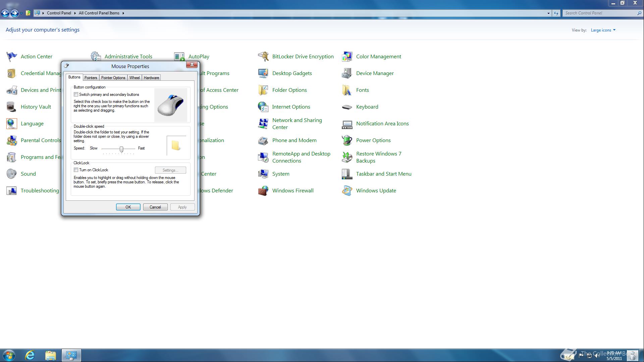The height and width of the screenshot is (362, 644).
Task: Click the double-click speed slider thumb
Action: [121, 149]
